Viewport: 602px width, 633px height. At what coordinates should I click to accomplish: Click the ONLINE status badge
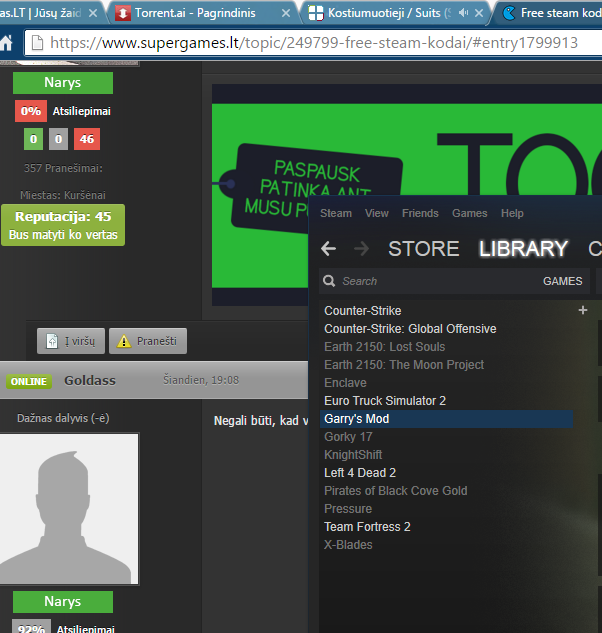click(29, 381)
